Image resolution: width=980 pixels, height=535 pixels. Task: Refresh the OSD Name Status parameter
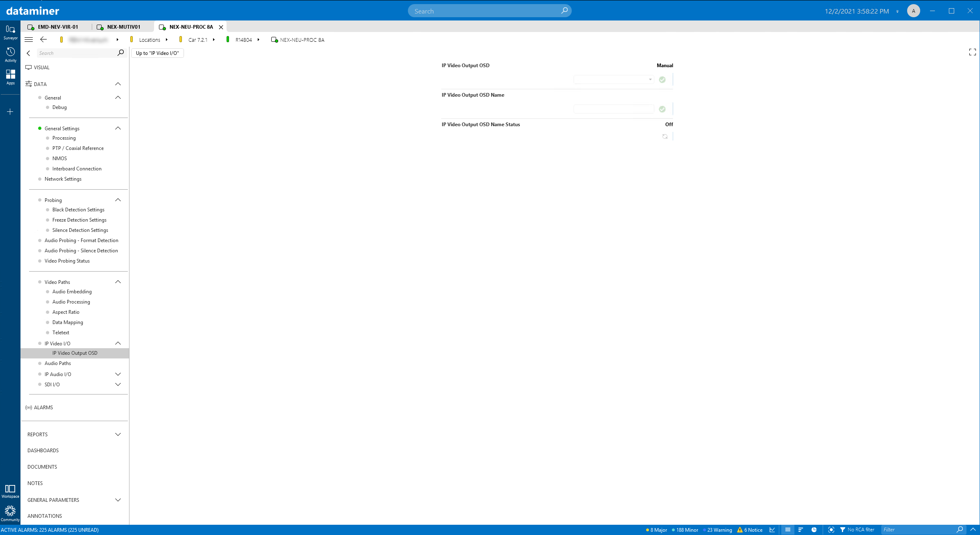coord(665,136)
